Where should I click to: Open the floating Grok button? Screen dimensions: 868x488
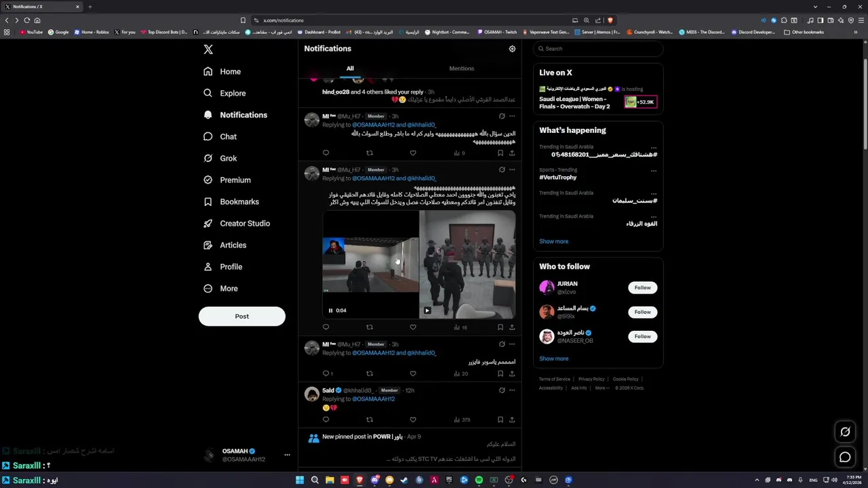click(845, 432)
